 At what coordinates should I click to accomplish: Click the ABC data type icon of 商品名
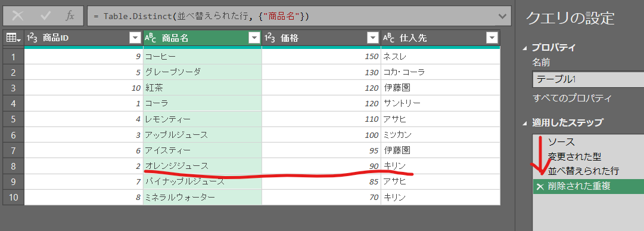pos(150,38)
